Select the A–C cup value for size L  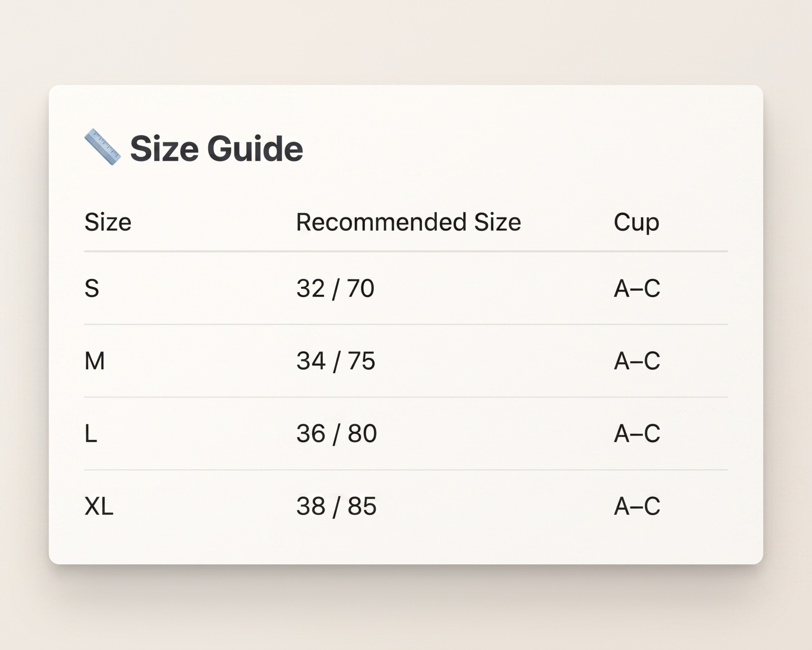pos(637,434)
